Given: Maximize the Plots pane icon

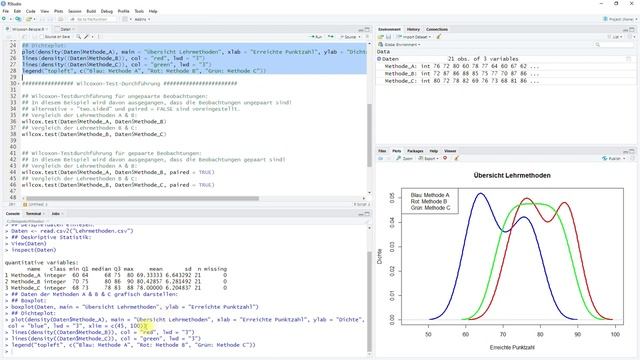Looking at the screenshot, I should click(x=632, y=151).
